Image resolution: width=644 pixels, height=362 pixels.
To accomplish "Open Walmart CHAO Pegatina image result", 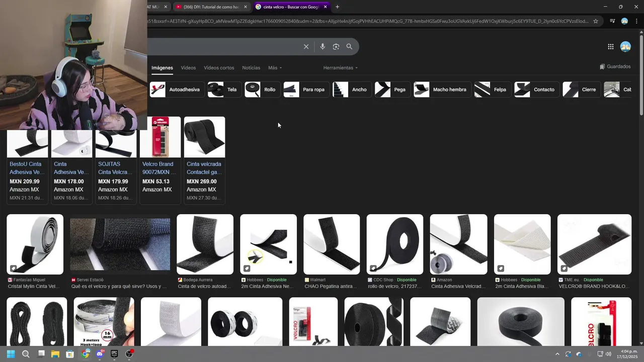I will pyautogui.click(x=332, y=244).
